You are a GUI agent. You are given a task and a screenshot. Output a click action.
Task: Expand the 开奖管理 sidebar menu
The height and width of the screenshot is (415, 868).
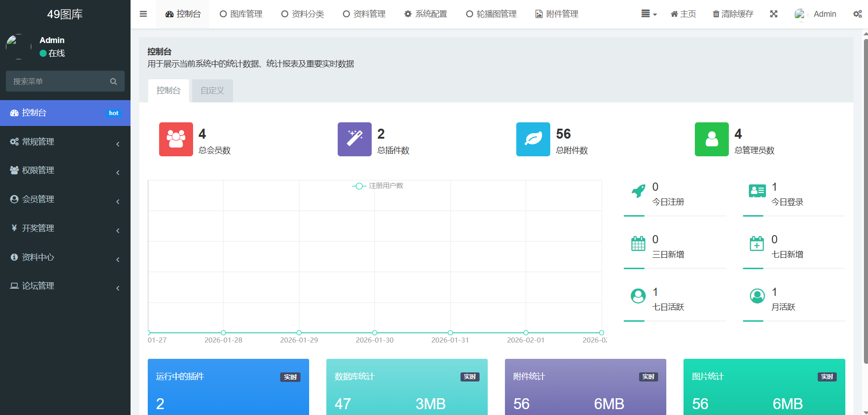coord(65,228)
